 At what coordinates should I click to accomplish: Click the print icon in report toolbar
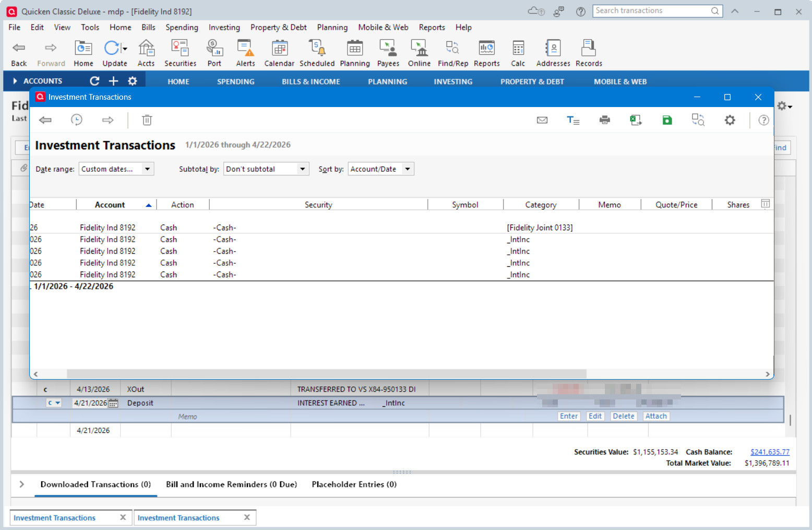(x=604, y=120)
